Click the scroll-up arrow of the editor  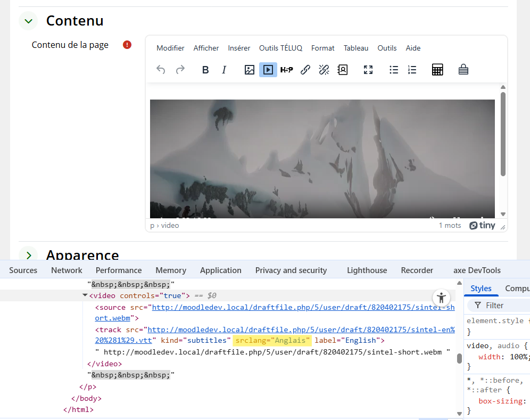[503, 87]
